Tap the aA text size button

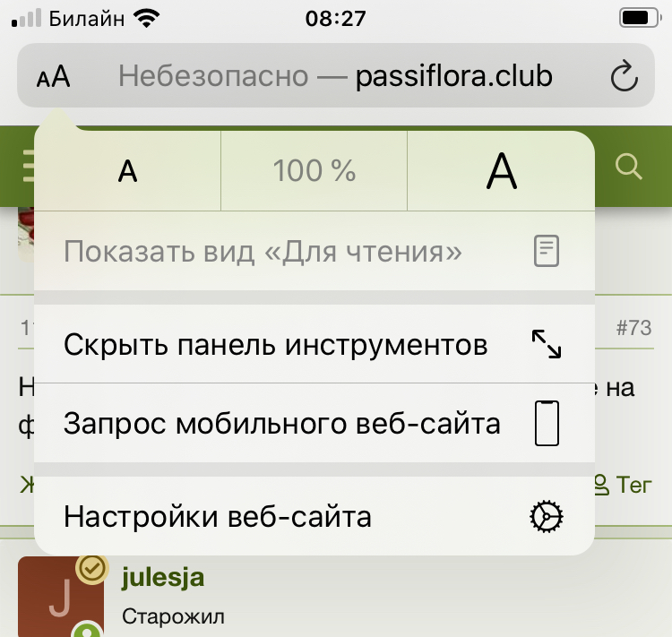(54, 76)
